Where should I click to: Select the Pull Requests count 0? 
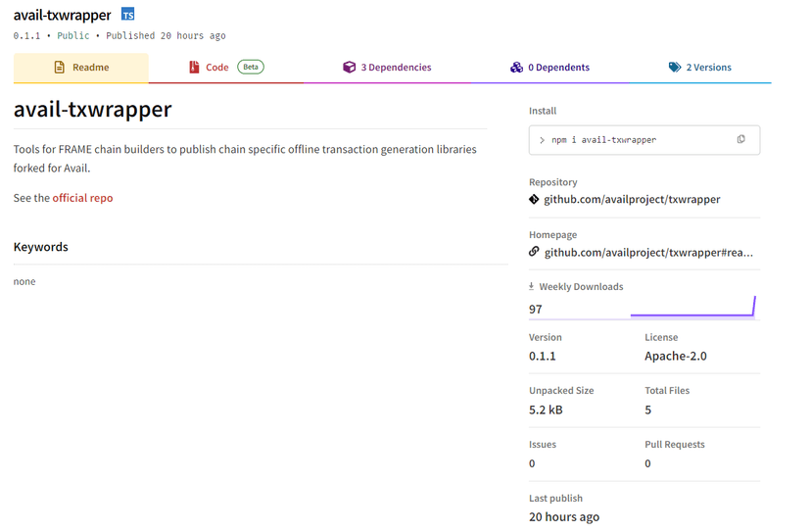(647, 463)
